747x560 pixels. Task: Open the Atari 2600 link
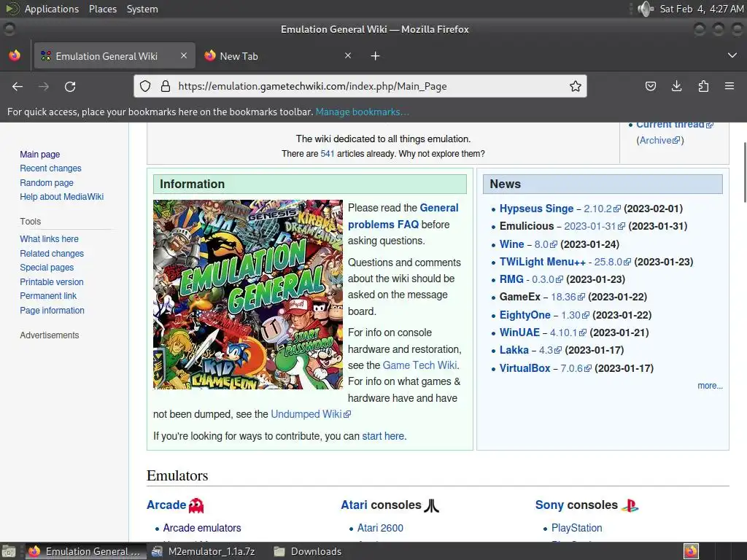point(380,528)
